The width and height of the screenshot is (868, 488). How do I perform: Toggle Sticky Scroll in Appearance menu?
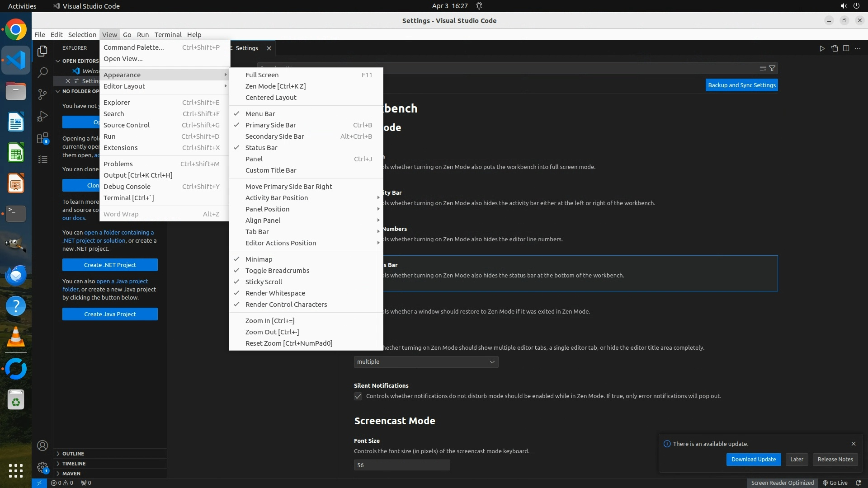[264, 282]
